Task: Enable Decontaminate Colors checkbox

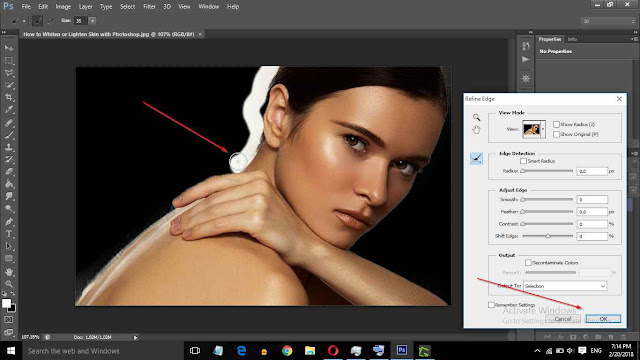Action: pos(528,262)
